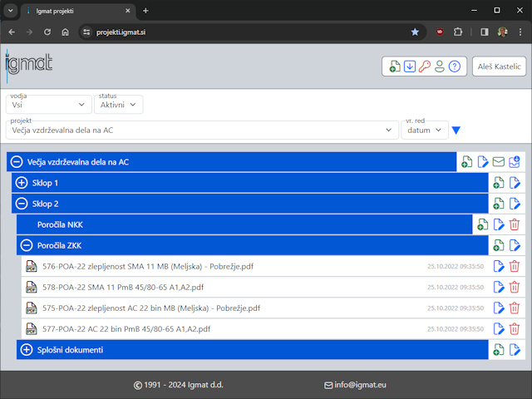The width and height of the screenshot is (532, 399).
Task: Select the Igmat projekti browser tab
Action: coord(78,11)
